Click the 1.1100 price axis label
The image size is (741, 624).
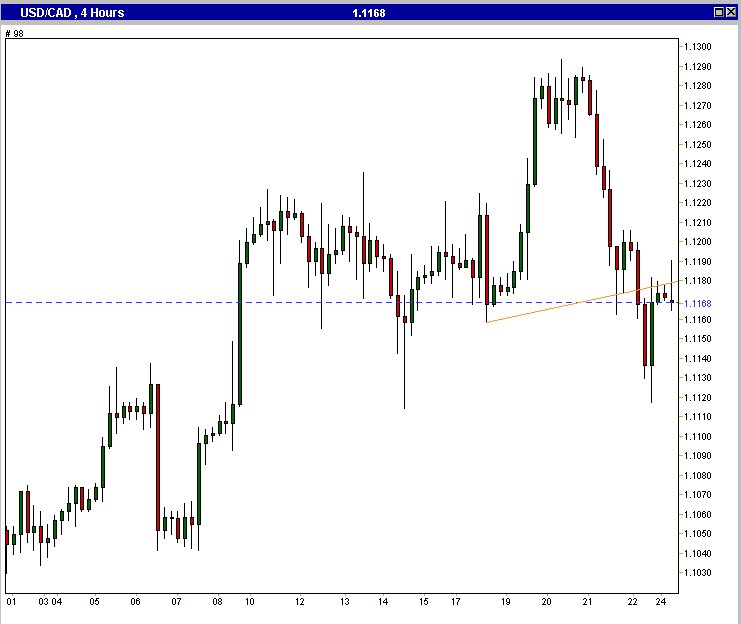pyautogui.click(x=698, y=436)
